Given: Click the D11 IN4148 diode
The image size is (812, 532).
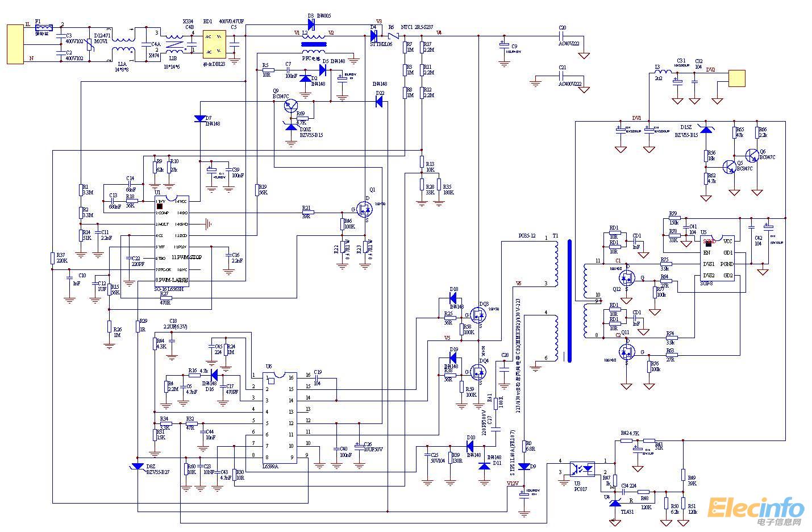Looking at the screenshot, I should click(x=484, y=465).
